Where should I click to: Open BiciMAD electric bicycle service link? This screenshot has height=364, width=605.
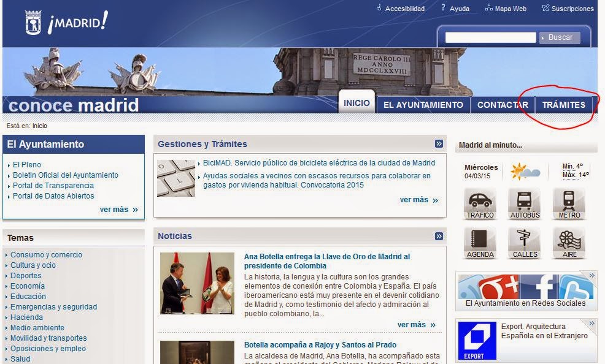click(x=319, y=163)
